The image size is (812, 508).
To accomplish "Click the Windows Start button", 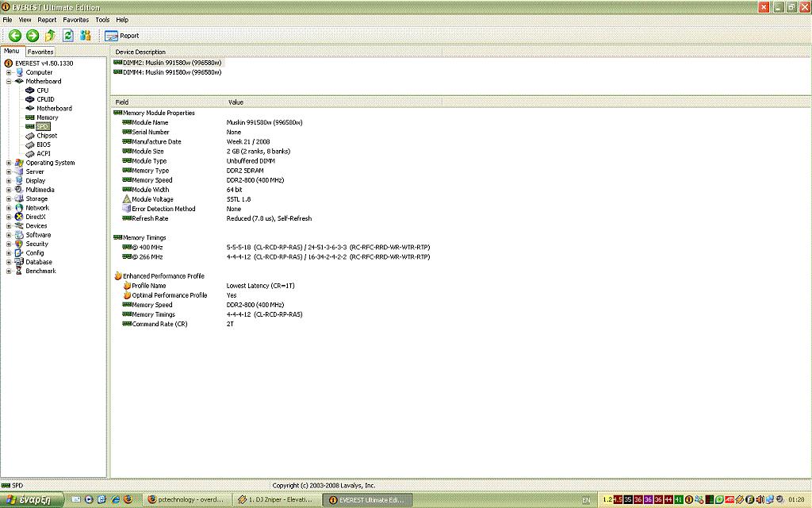I will pyautogui.click(x=31, y=500).
